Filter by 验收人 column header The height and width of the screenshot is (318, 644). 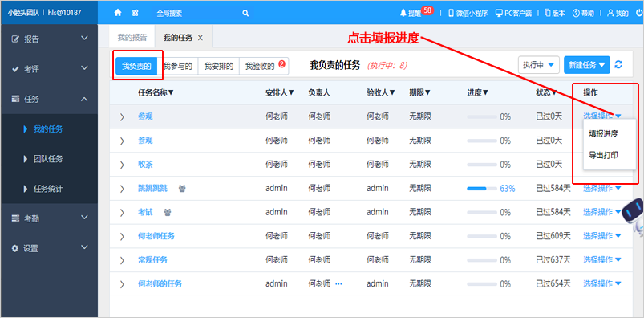(x=381, y=92)
